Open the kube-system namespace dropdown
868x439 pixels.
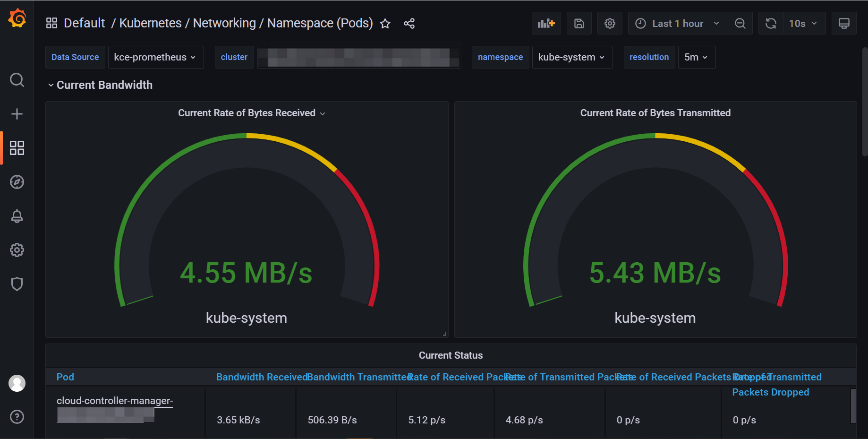pyautogui.click(x=572, y=57)
